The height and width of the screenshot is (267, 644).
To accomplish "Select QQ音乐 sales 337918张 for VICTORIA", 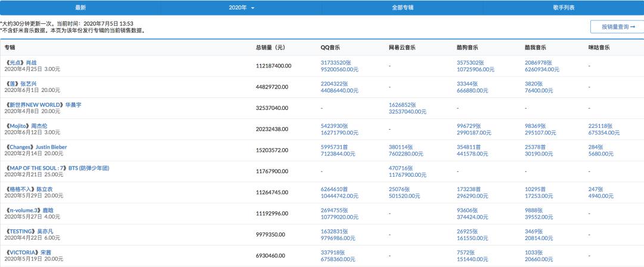I will tap(333, 252).
